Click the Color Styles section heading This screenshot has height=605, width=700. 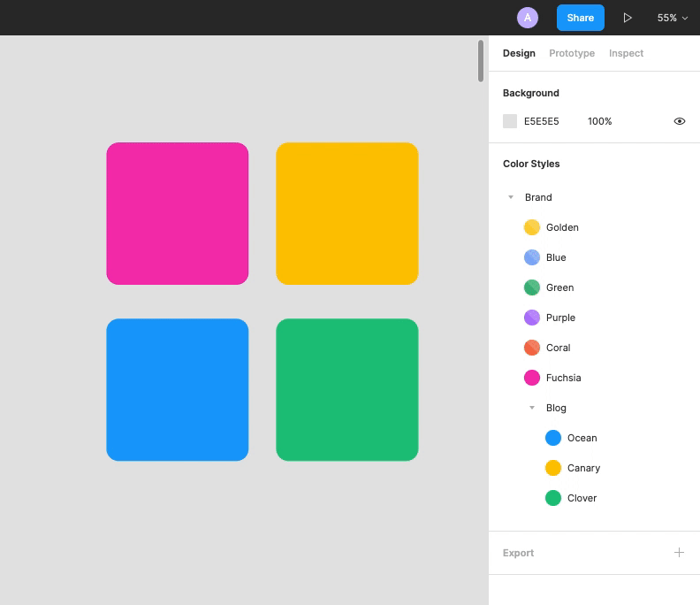[x=531, y=164]
